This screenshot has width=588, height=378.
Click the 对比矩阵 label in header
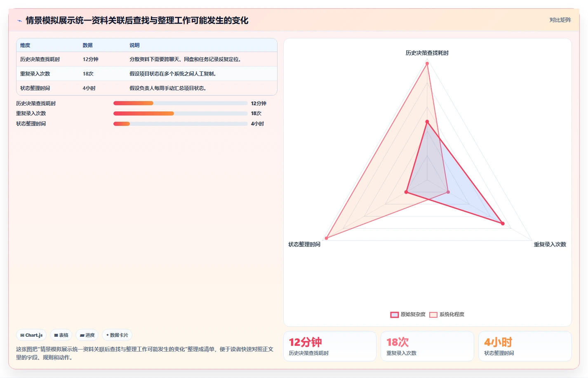(560, 20)
